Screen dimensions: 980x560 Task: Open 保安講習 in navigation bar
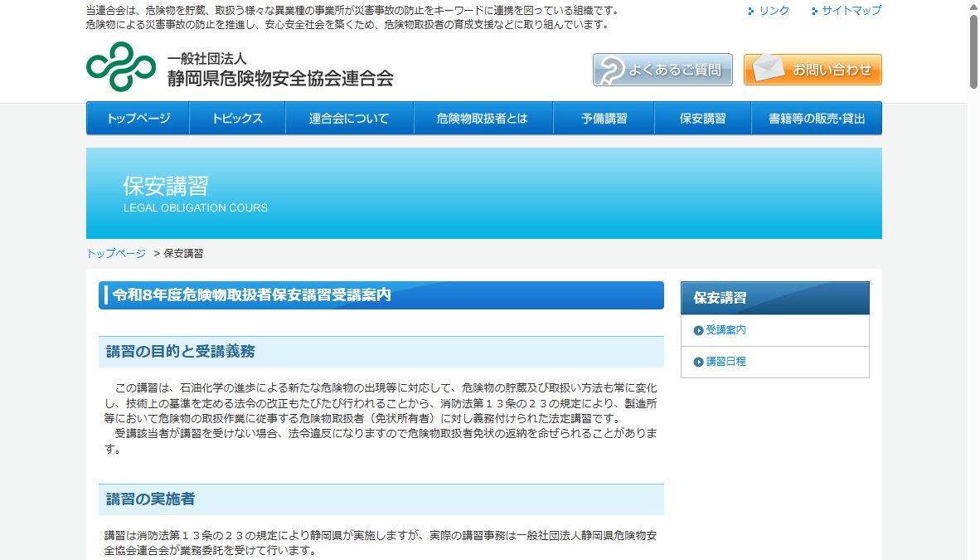point(702,119)
